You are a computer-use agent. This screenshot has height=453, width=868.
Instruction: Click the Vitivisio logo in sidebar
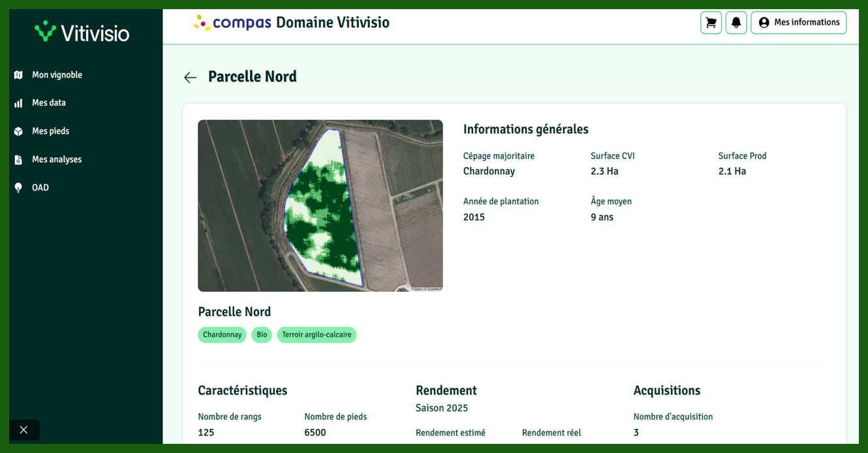[82, 32]
